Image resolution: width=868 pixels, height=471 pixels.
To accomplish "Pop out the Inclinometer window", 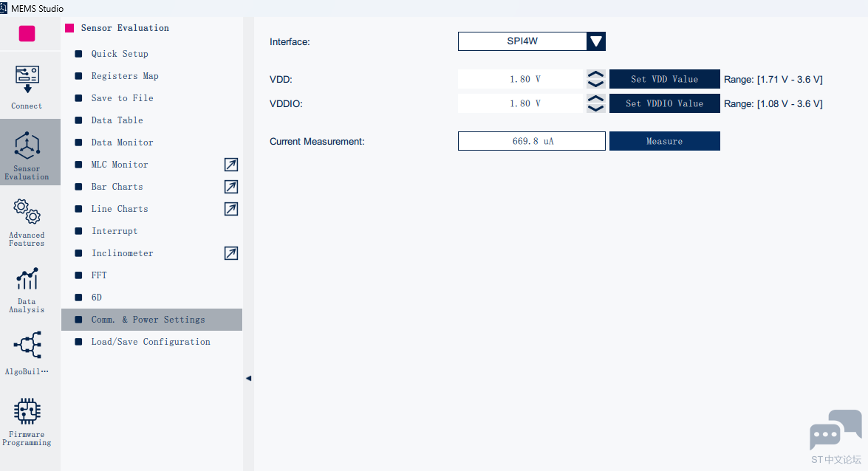I will pyautogui.click(x=230, y=253).
